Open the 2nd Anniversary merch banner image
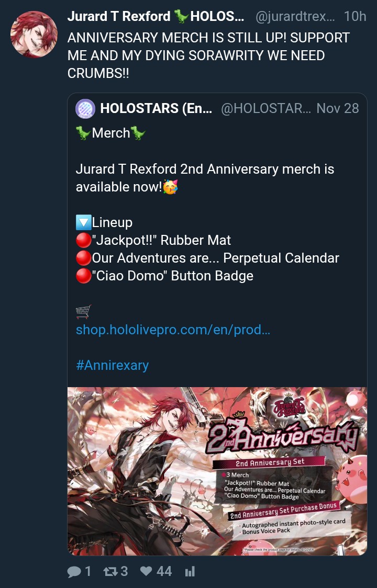Image resolution: width=377 pixels, height=588 pixels. click(217, 471)
